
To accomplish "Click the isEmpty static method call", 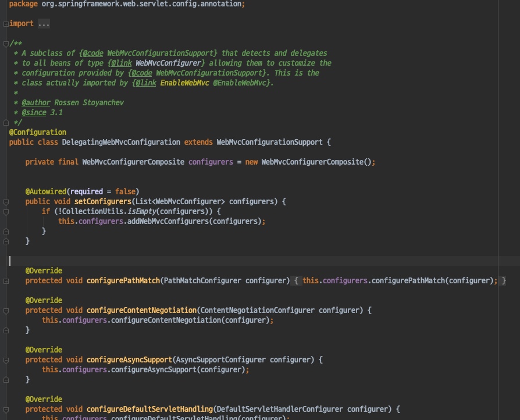I will pos(141,212).
